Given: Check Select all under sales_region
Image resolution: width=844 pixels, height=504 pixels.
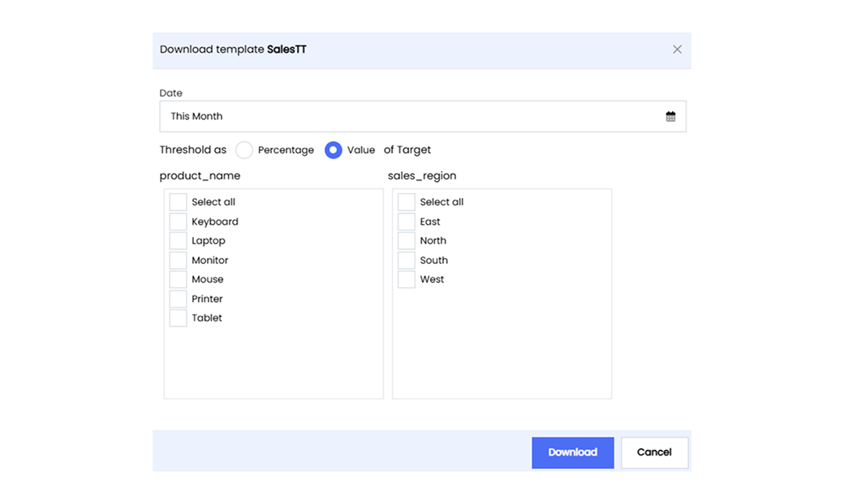Looking at the screenshot, I should [x=407, y=202].
